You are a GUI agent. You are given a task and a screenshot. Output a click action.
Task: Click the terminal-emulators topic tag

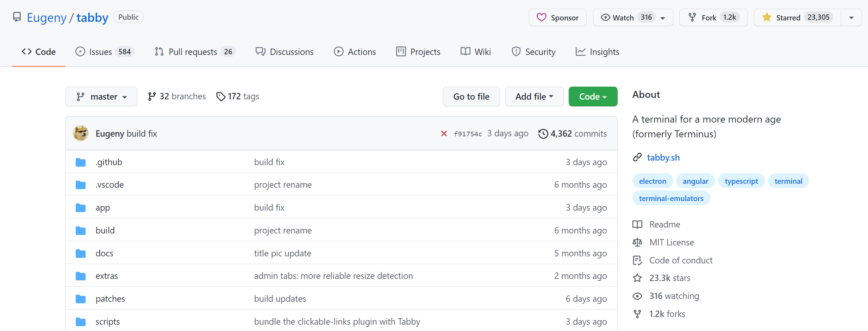point(671,198)
